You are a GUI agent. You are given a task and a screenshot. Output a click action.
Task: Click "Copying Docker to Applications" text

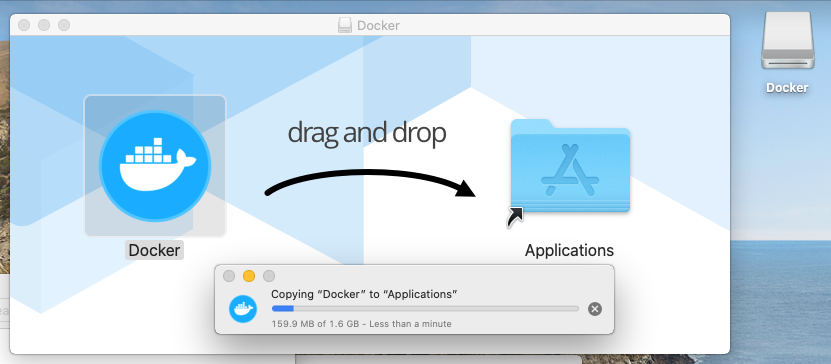[364, 294]
